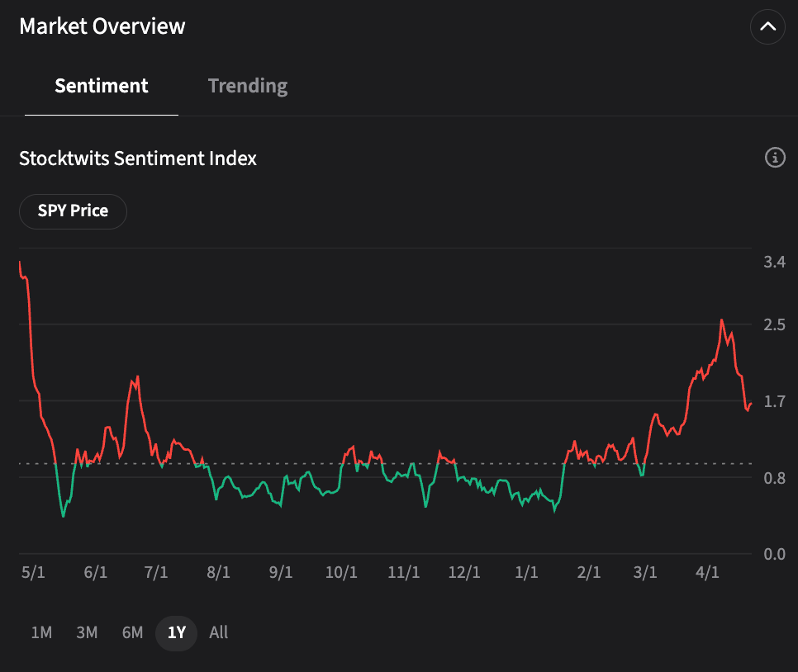Click the sentiment line's April peak

click(722, 320)
